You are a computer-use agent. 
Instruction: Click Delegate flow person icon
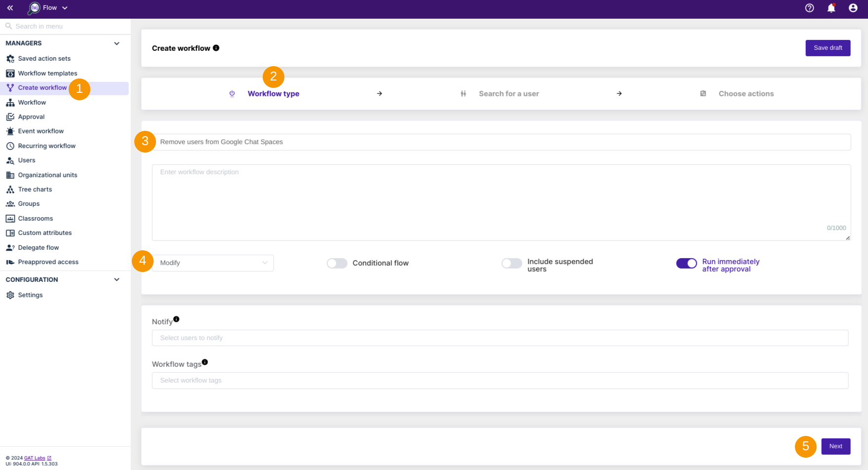(10, 248)
